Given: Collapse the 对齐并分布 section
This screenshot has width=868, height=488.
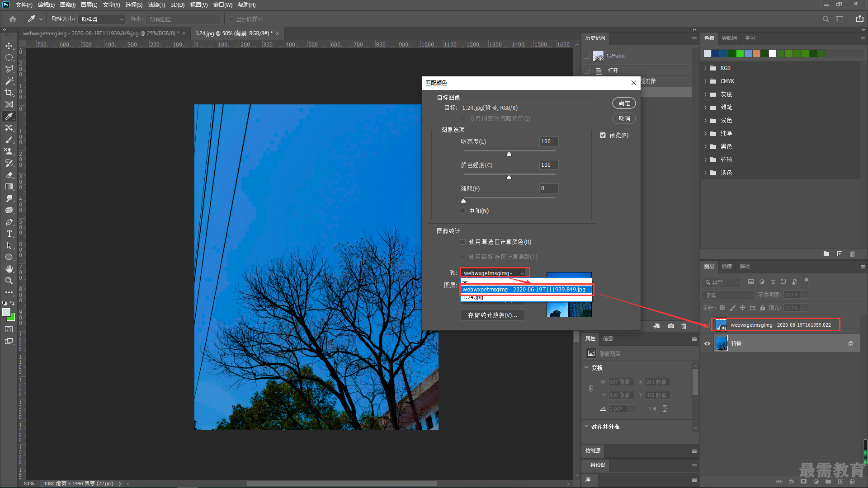Looking at the screenshot, I should click(x=586, y=426).
